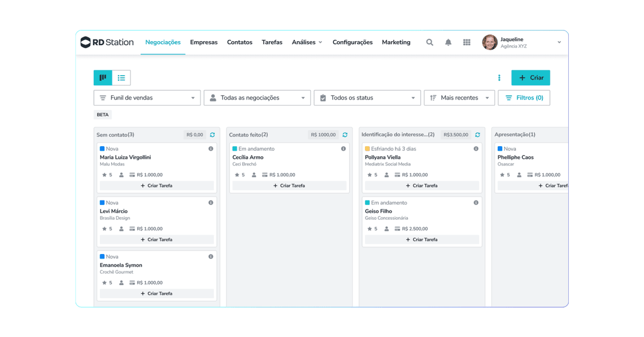Refresh the Contato feito column
This screenshot has width=644, height=337.
click(x=345, y=135)
